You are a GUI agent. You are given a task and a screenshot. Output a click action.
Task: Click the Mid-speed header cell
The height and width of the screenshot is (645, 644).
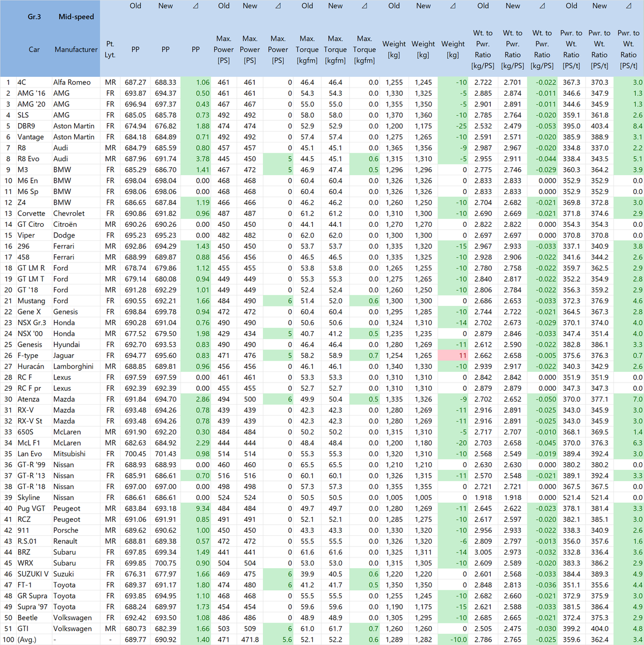pyautogui.click(x=76, y=17)
